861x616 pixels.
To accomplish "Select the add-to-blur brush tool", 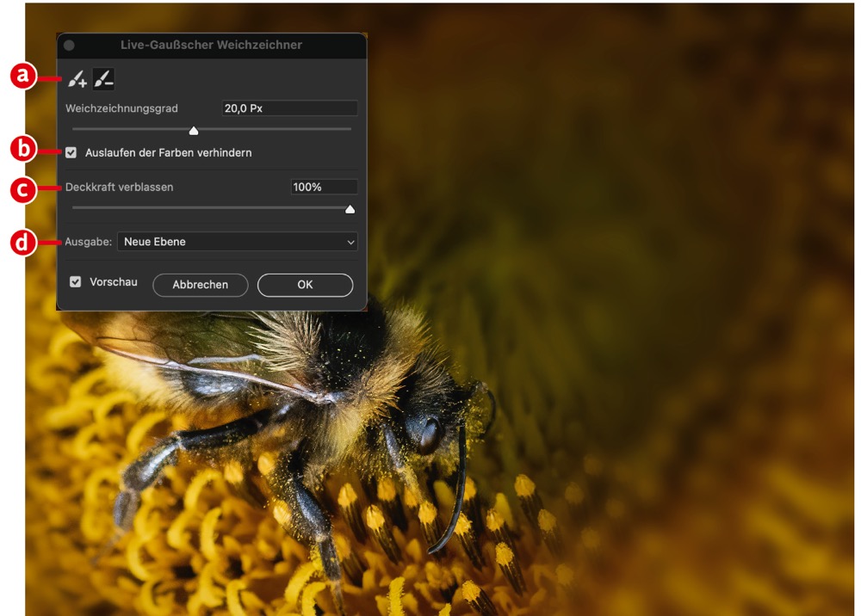I will (x=77, y=79).
